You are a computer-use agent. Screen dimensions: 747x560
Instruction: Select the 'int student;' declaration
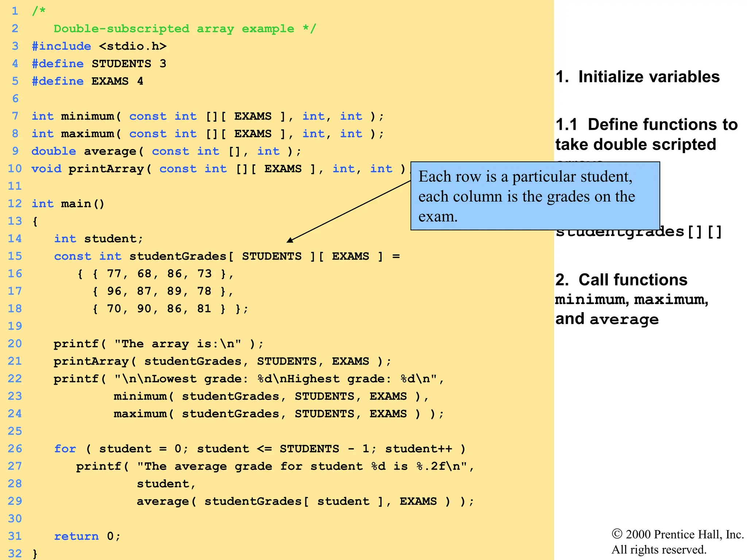(x=98, y=239)
